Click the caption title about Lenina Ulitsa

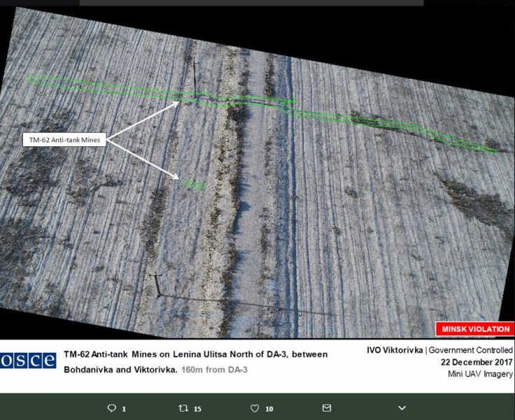pos(195,355)
